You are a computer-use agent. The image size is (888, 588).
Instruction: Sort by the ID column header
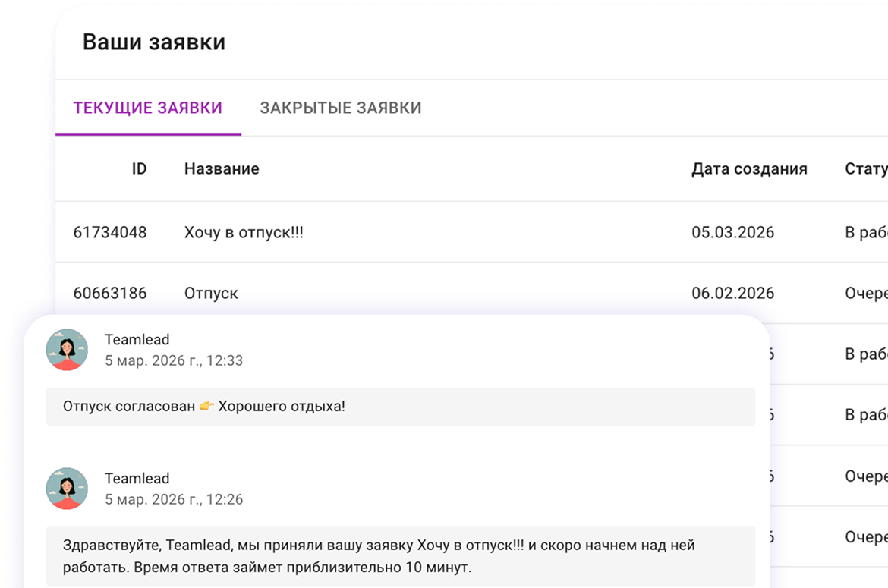[x=139, y=168]
